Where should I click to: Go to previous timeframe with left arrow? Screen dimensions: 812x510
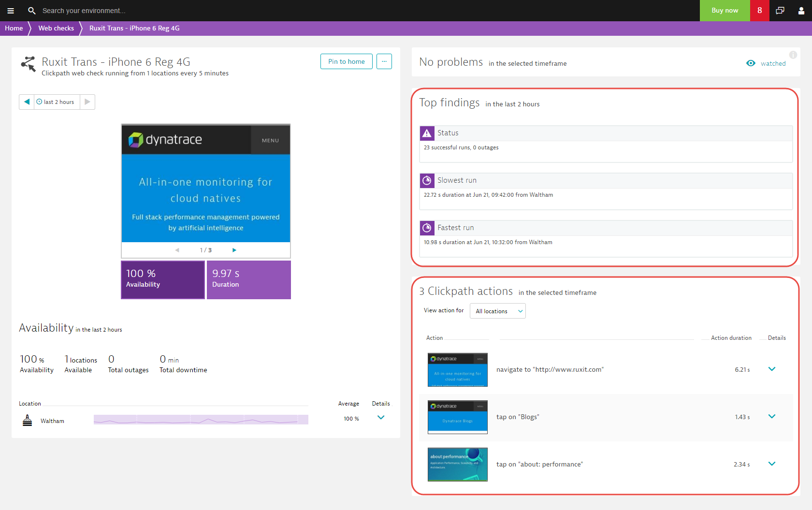(27, 102)
